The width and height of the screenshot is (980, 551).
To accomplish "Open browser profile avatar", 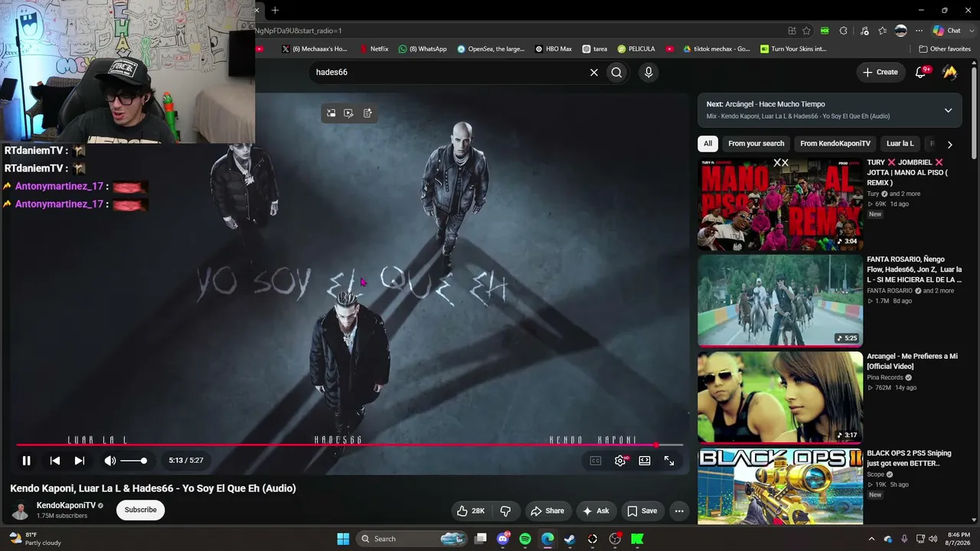I will 901,31.
